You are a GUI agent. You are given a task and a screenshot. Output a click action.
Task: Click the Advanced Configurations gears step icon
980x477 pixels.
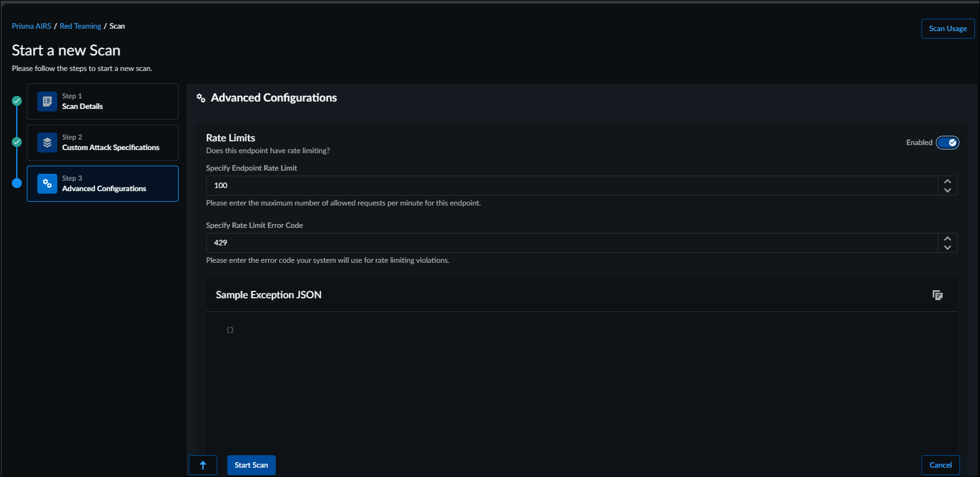[x=47, y=184]
